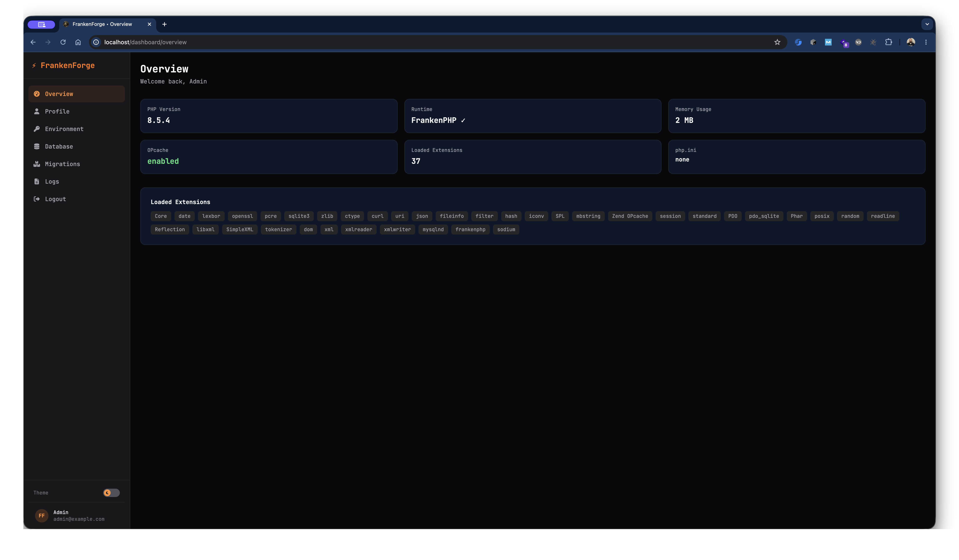Click the Logout exit icon
The width and height of the screenshot is (959, 560).
37,199
